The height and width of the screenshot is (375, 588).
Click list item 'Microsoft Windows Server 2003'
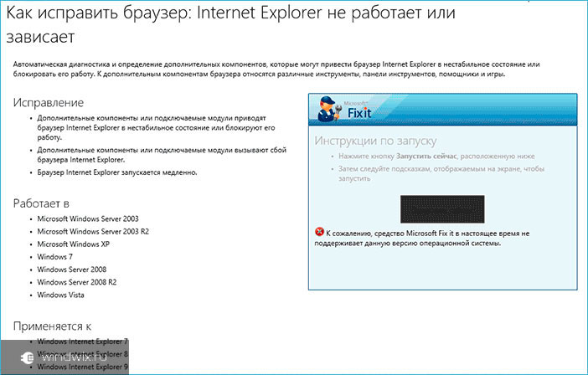88,218
